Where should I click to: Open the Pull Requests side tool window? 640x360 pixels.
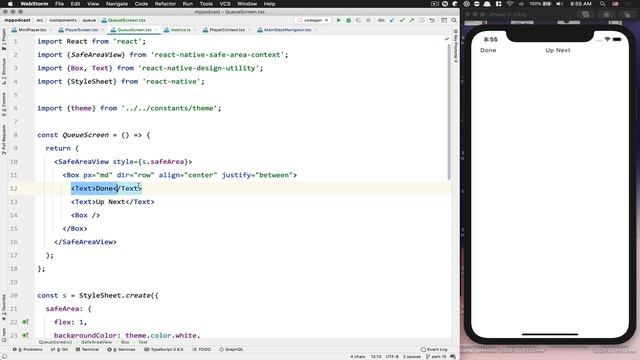4,140
